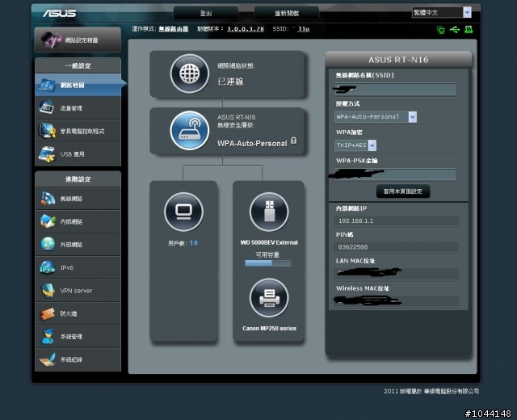
Task: Click the Canon MP250 printer icon
Action: [269, 298]
